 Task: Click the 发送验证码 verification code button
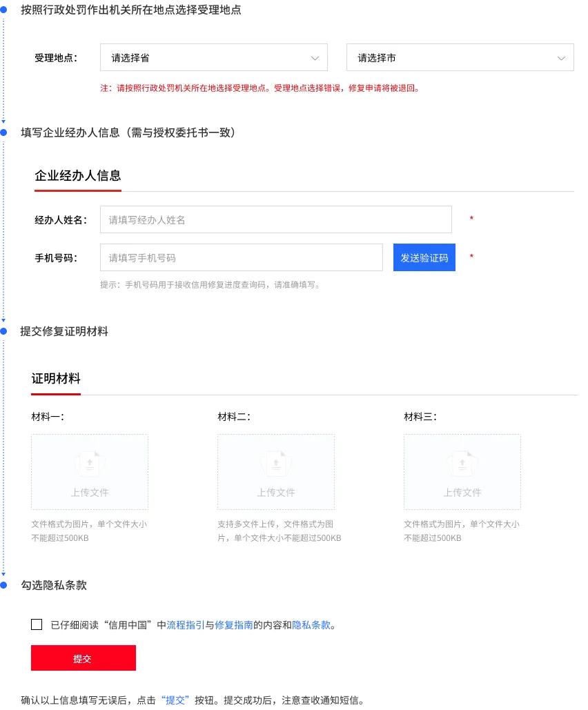click(424, 257)
